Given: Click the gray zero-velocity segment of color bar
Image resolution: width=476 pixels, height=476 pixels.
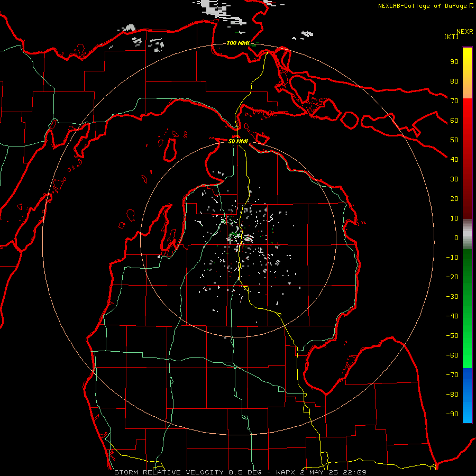Looking at the screenshot, I should click(467, 234).
